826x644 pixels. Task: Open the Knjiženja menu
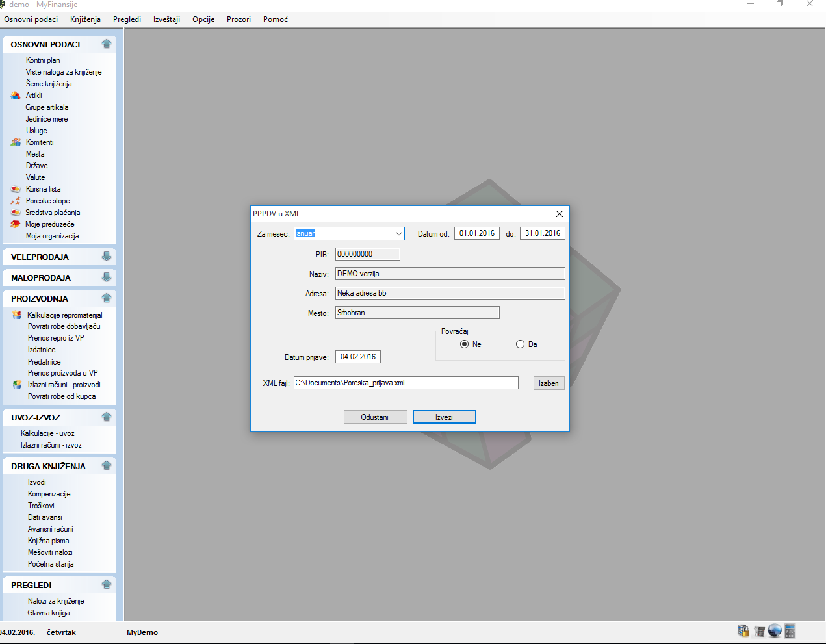coord(85,19)
